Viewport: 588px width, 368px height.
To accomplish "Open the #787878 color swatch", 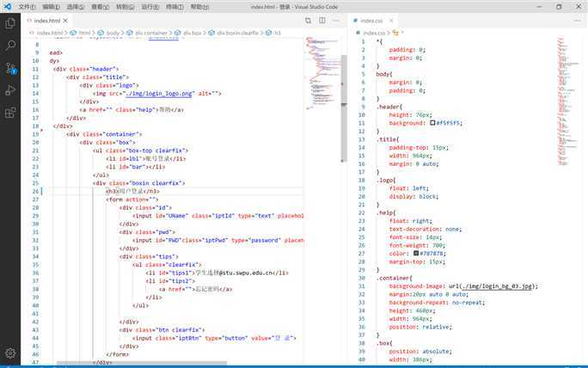I will pos(416,253).
